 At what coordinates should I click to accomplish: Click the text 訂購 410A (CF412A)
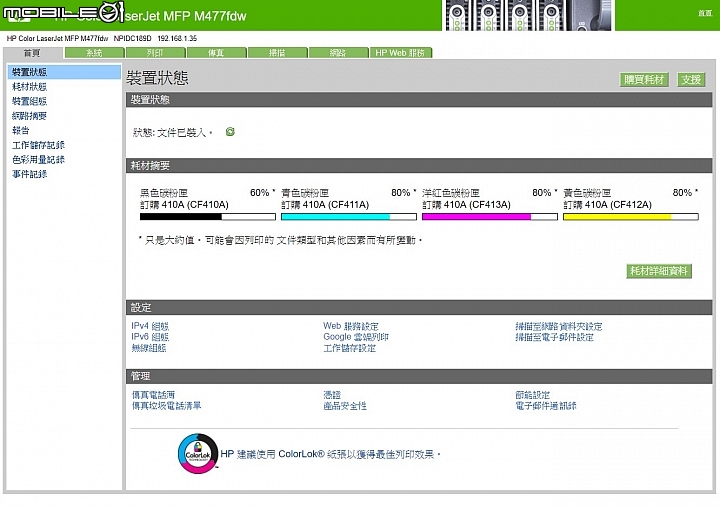[x=607, y=204]
